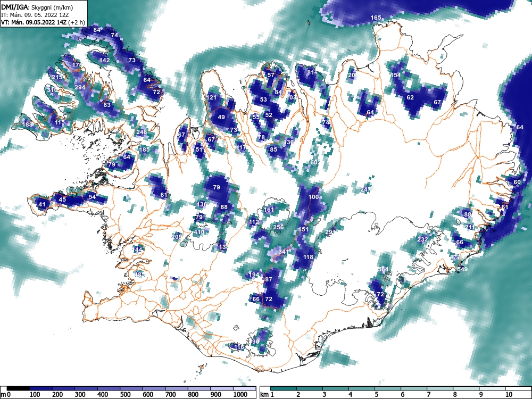The image size is (532, 399).
Task: Click the visibility value 232 on the map
Action: pyautogui.click(x=422, y=239)
